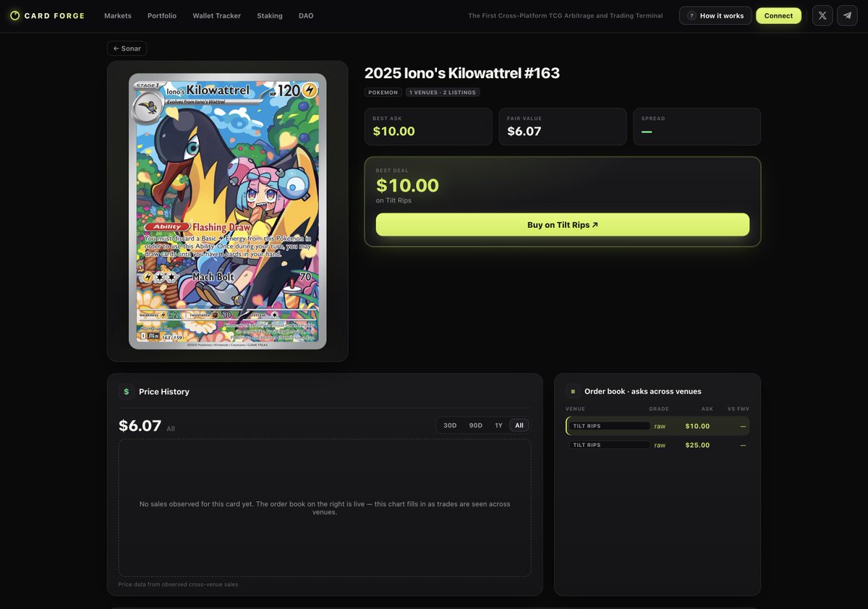868x609 pixels.
Task: Click the Fair Value $6.07 card
Action: click(x=563, y=127)
